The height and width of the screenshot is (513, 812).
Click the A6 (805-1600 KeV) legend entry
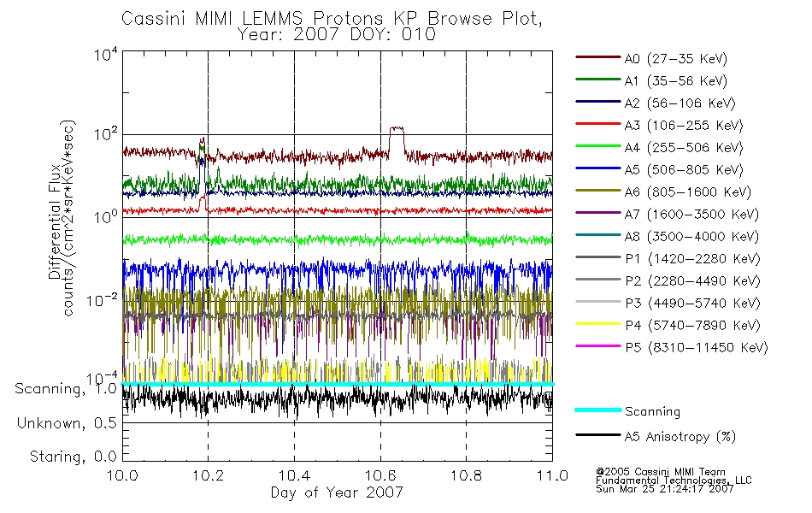(663, 192)
